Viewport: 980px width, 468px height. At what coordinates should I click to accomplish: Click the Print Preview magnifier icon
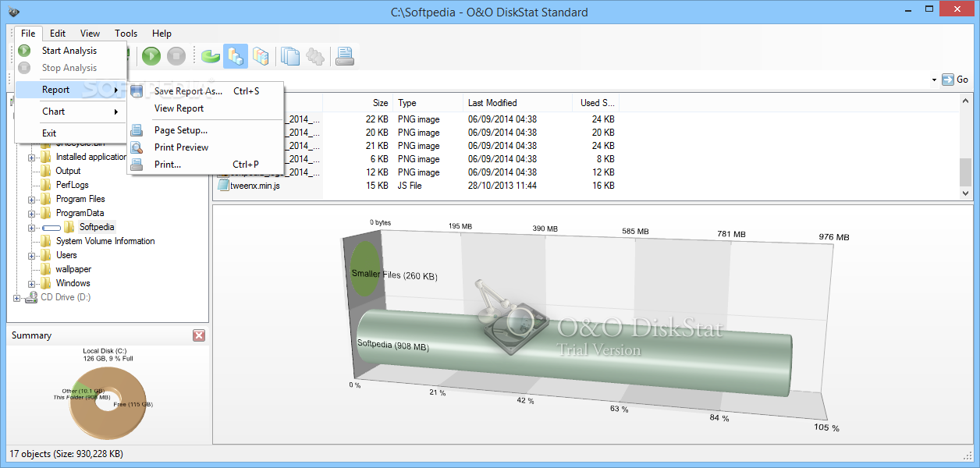(137, 147)
